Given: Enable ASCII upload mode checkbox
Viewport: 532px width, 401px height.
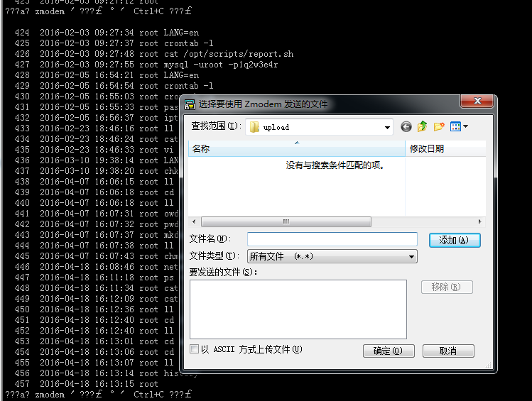Looking at the screenshot, I should [x=195, y=349].
